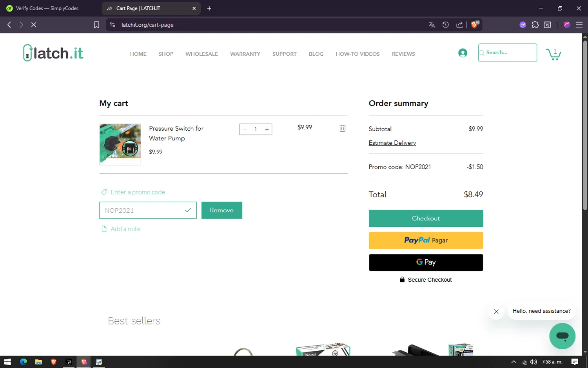Click the page vertical scrollbar
588x368 pixels.
coord(585,126)
